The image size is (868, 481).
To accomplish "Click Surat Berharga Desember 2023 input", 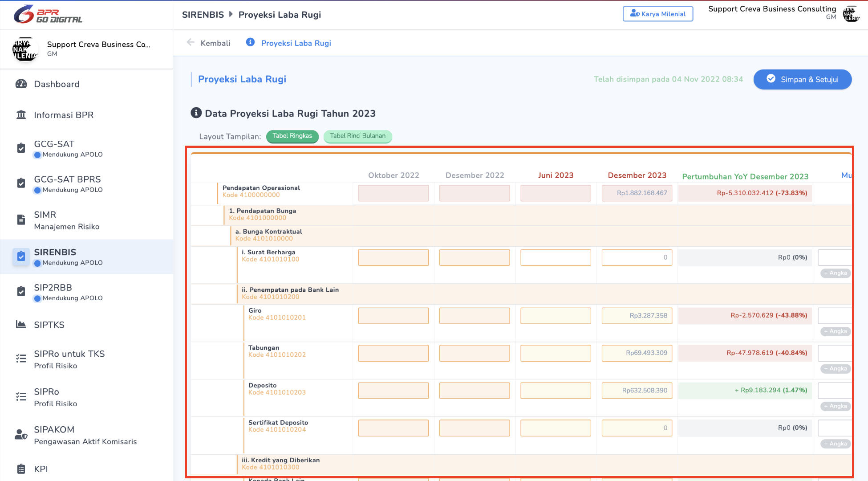I will click(x=637, y=257).
